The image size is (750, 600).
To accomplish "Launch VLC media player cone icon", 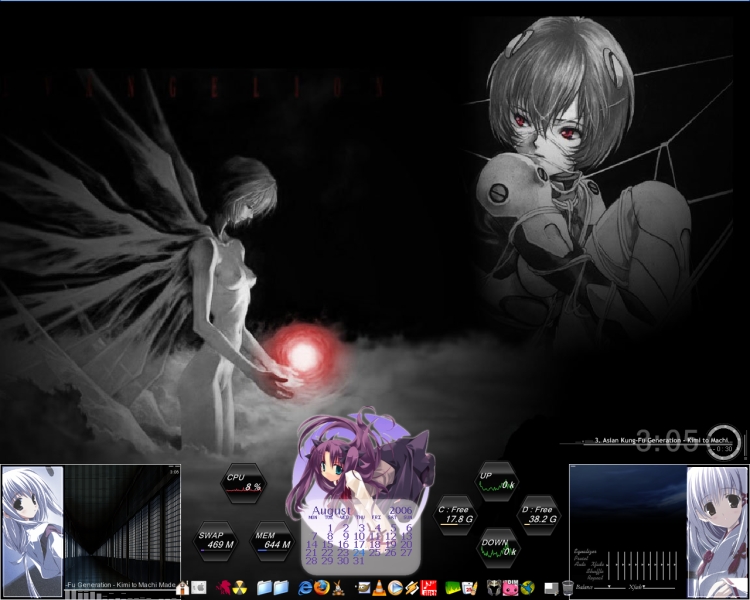I will [x=379, y=587].
